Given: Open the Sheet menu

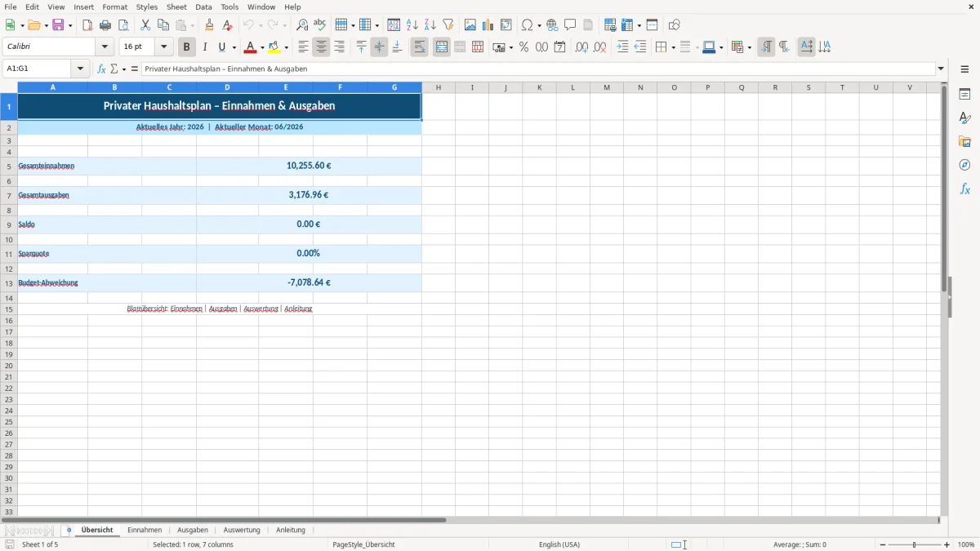Looking at the screenshot, I should [176, 7].
